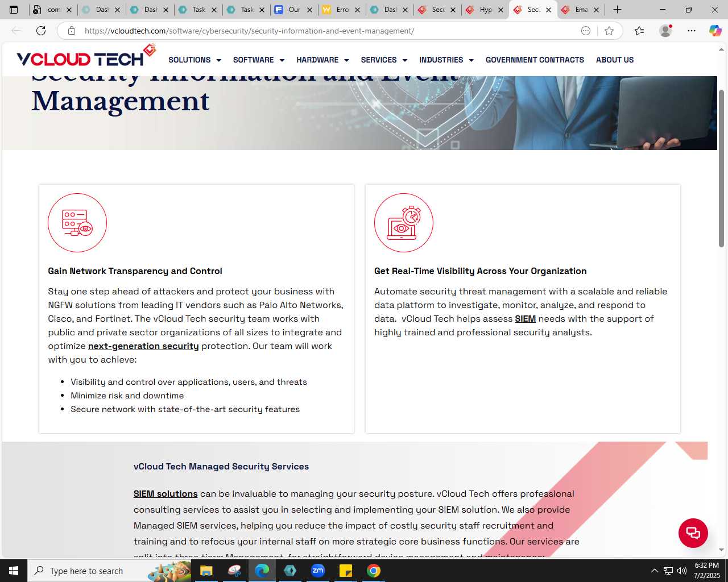Open a new browser tab with plus
This screenshot has width=728, height=582.
pos(617,10)
